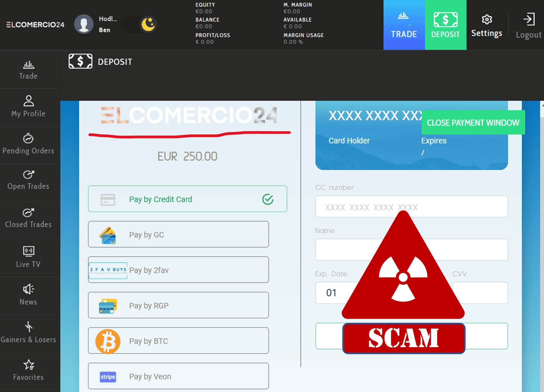The width and height of the screenshot is (544, 392).
Task: Focus the CVV input field
Action: coord(480,293)
